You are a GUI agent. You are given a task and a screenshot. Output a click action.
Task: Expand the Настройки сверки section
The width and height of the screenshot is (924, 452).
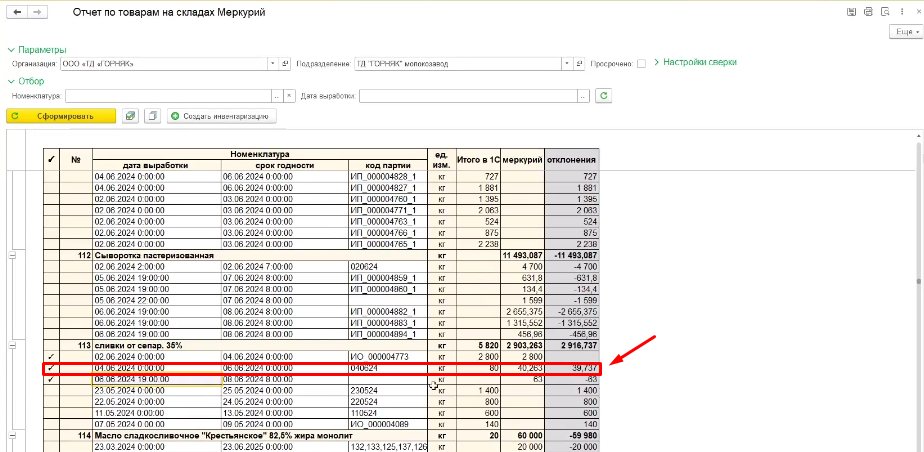695,62
